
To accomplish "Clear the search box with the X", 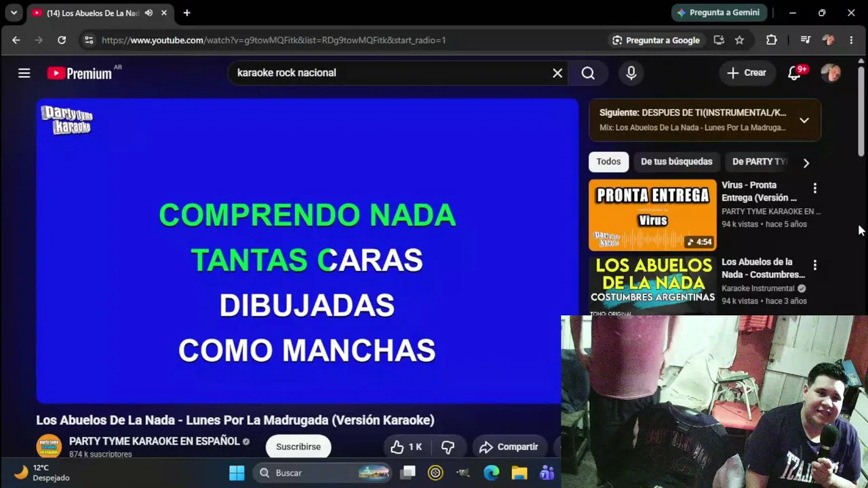I will coord(557,73).
